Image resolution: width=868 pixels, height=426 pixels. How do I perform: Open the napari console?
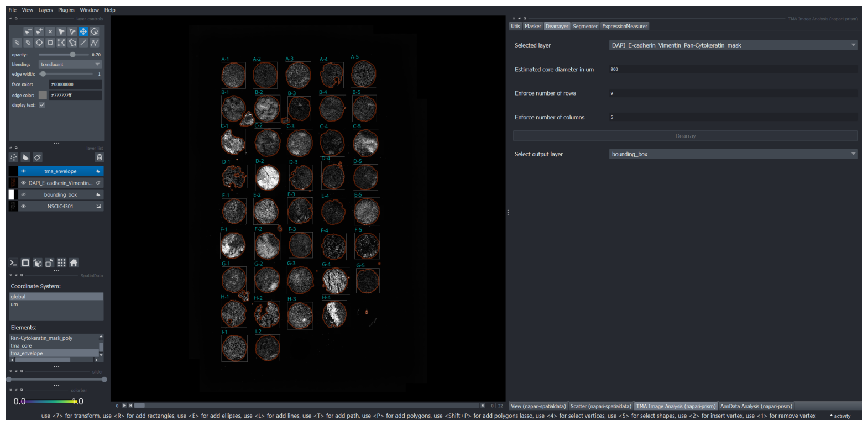[x=13, y=263]
